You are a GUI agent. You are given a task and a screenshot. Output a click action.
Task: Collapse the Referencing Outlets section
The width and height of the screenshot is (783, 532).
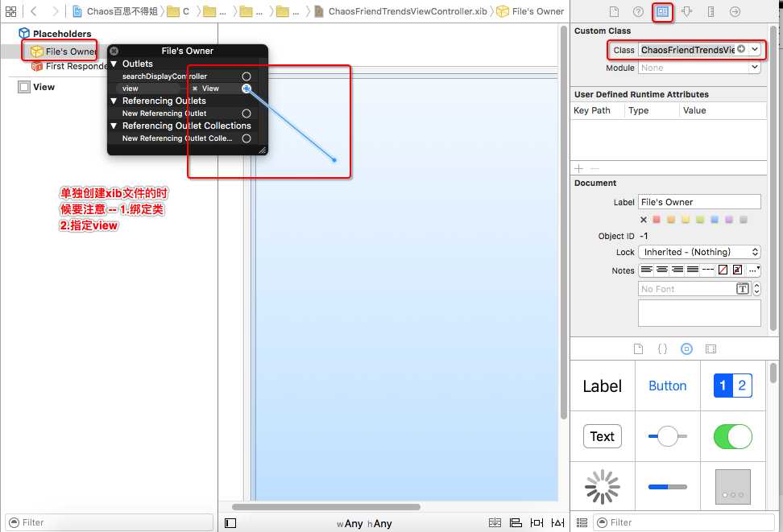tap(114, 101)
